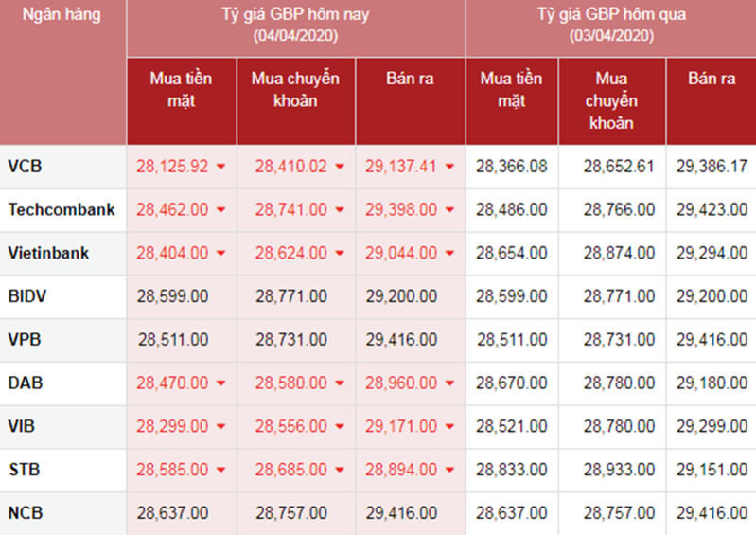Click the "Ngân hàng" column header
The image size is (756, 535).
(61, 15)
